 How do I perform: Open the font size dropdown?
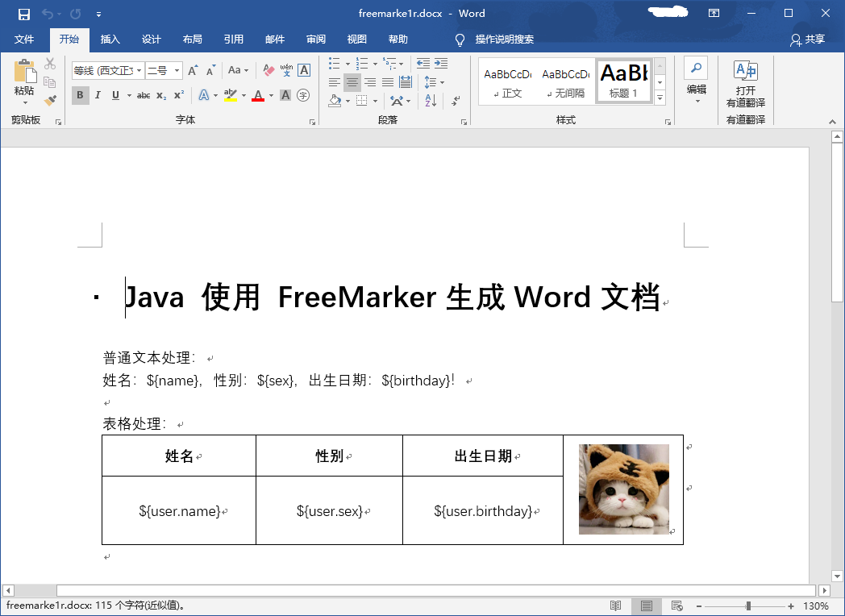click(x=177, y=70)
